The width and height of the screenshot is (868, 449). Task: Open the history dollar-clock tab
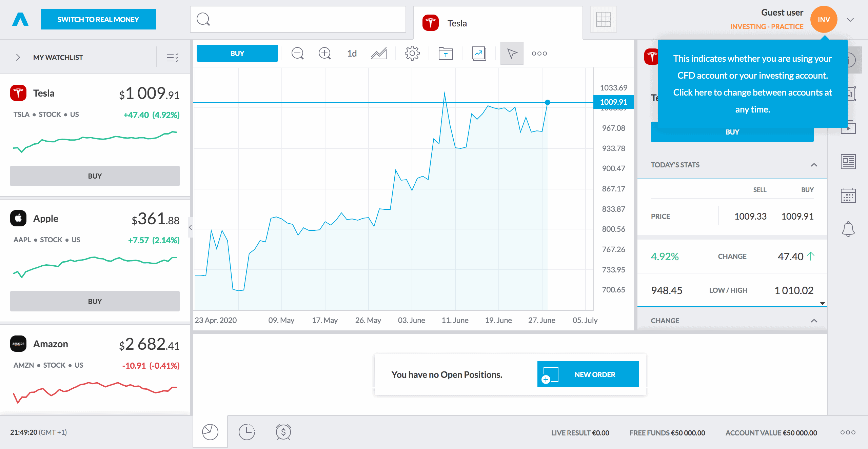[283, 432]
